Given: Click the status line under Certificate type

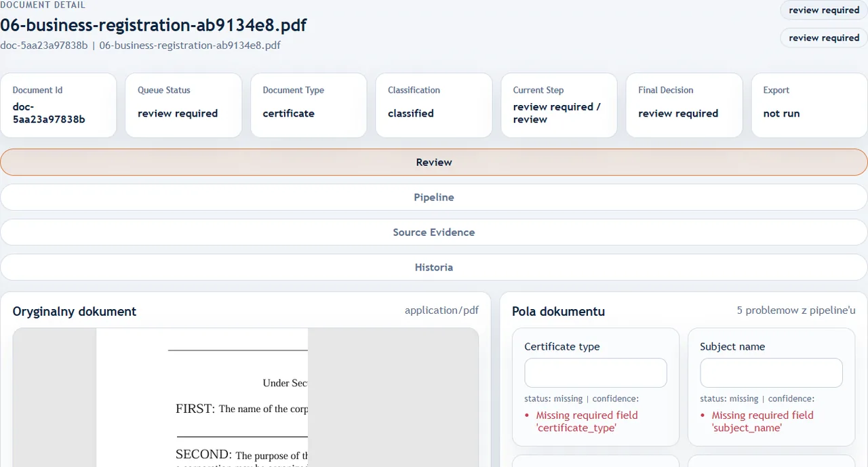Looking at the screenshot, I should [581, 399].
